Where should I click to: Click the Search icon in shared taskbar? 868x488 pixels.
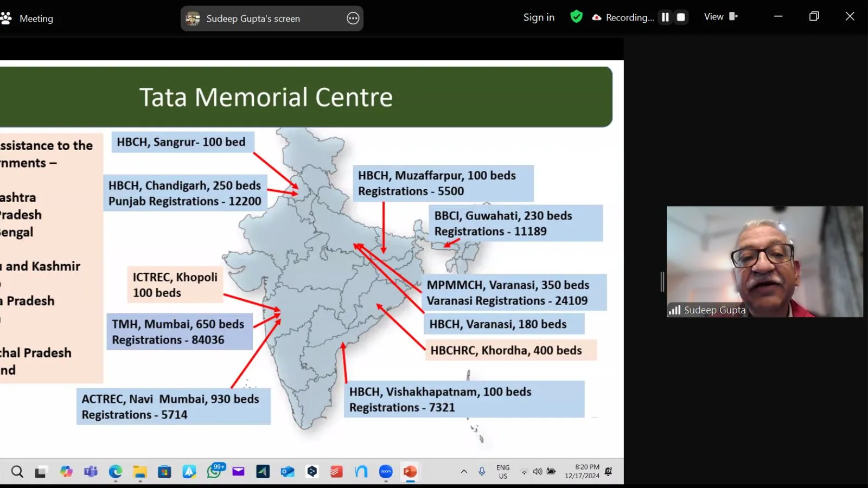click(17, 472)
